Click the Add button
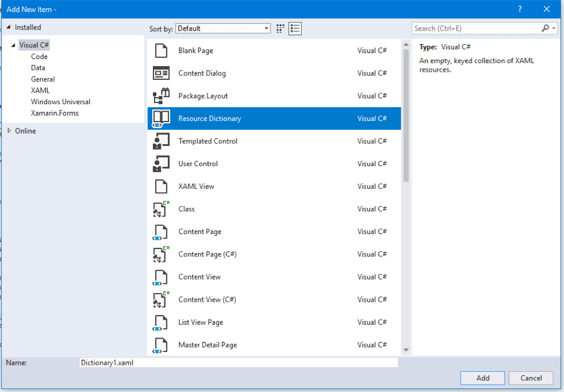Screen dimensions: 564x392 [x=482, y=378]
